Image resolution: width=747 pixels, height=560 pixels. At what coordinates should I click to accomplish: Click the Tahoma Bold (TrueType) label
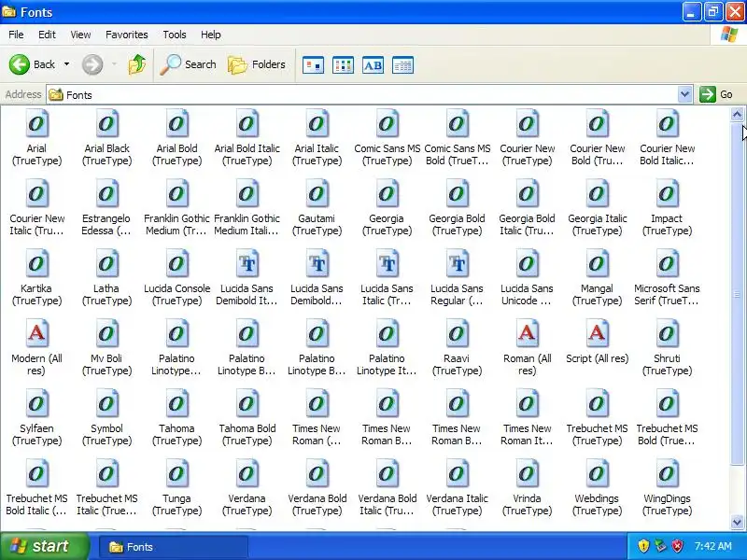247,434
